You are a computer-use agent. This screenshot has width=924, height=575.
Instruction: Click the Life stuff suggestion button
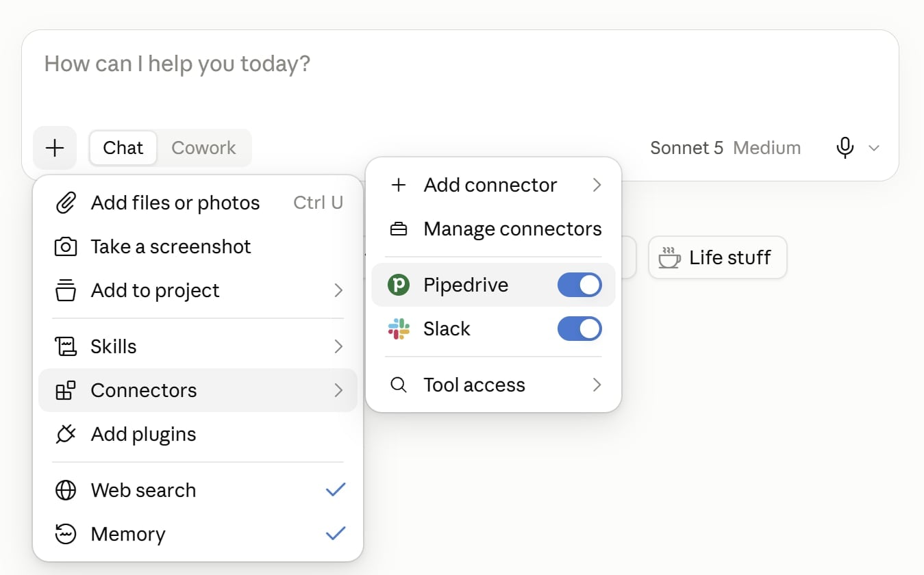(x=717, y=257)
